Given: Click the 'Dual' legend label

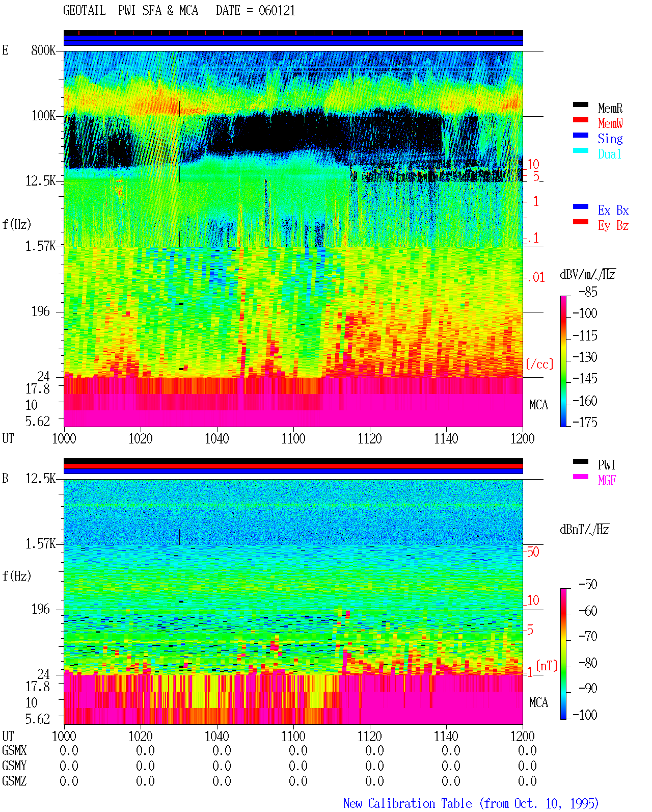Looking at the screenshot, I should 610,154.
